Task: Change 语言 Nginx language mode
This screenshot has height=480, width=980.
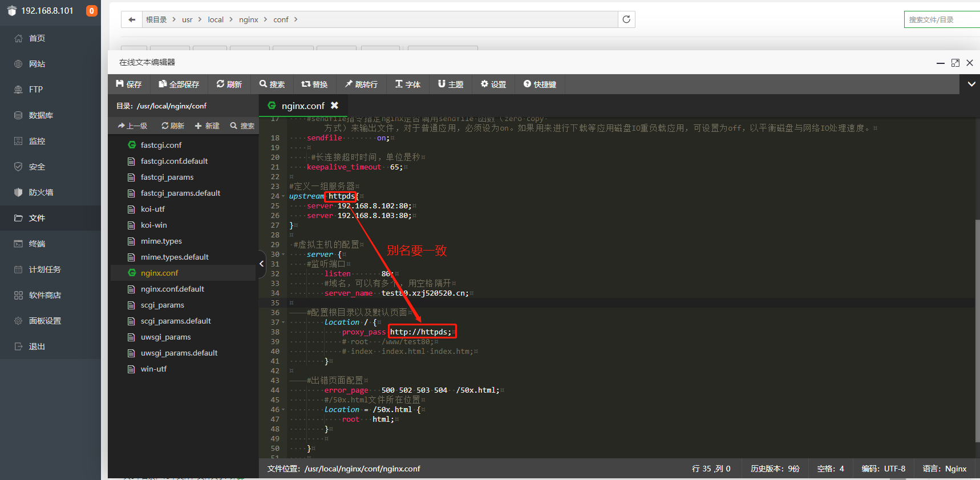Action: (x=945, y=469)
